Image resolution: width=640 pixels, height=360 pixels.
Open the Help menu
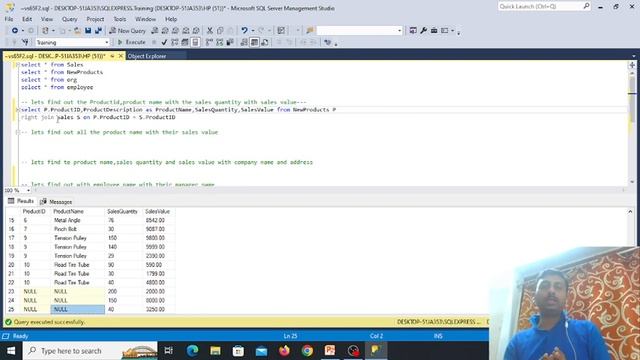[x=171, y=19]
